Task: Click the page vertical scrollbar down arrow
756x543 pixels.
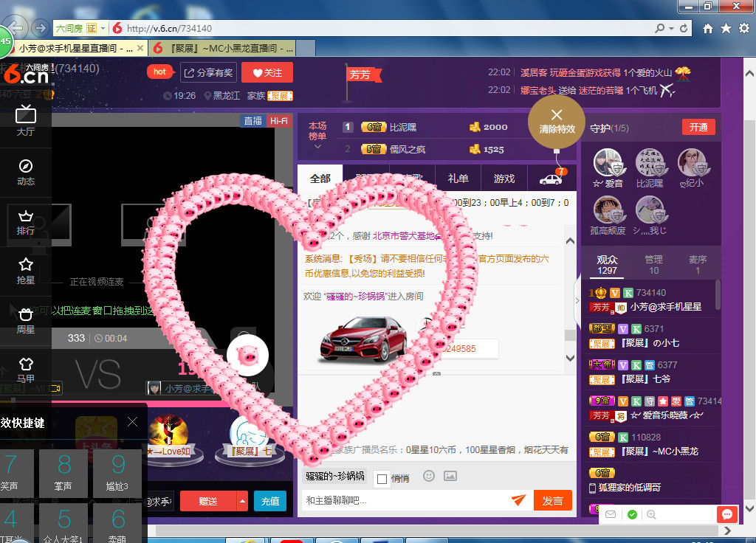Action: (749, 508)
